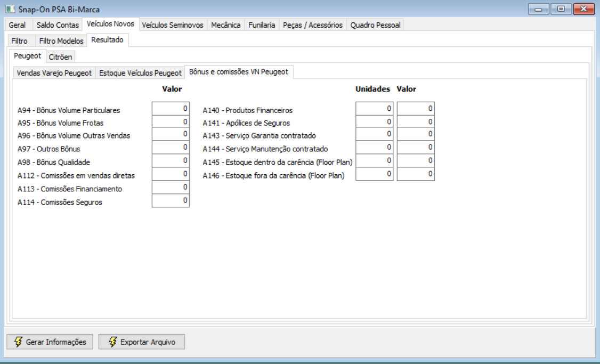Focus A140 Produtos Financeiros Valor field
600x364 pixels.
click(x=416, y=109)
